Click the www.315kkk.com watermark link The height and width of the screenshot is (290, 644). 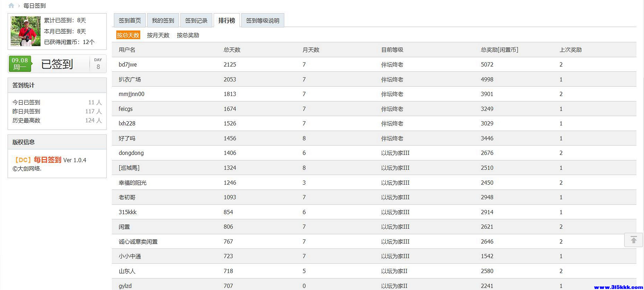(x=618, y=287)
